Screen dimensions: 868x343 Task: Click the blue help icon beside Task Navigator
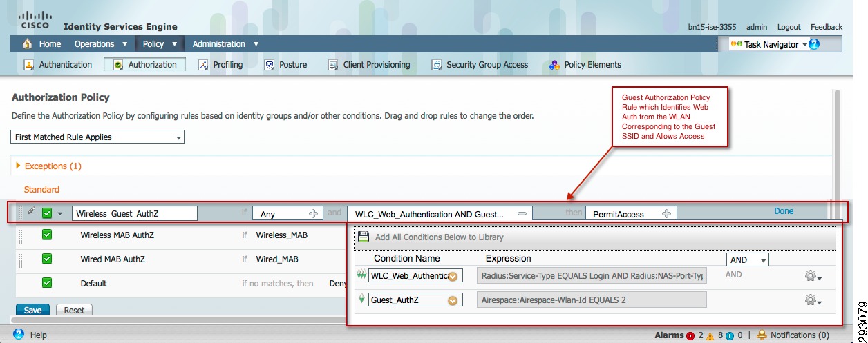[x=814, y=44]
